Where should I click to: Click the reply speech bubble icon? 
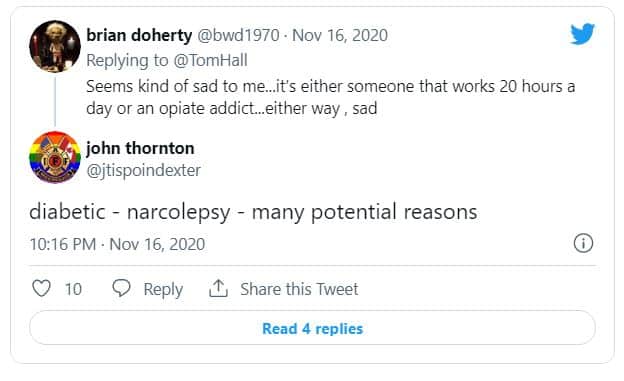pyautogui.click(x=121, y=288)
